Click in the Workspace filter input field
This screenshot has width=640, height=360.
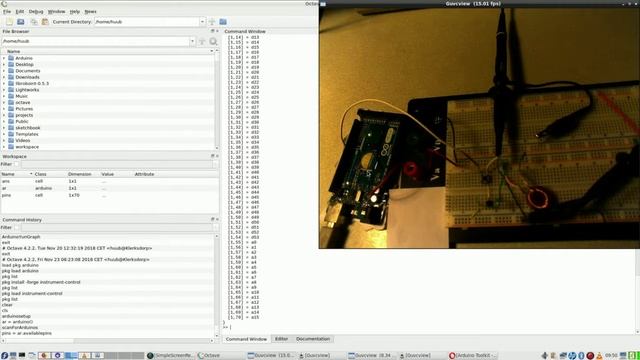pos(116,164)
